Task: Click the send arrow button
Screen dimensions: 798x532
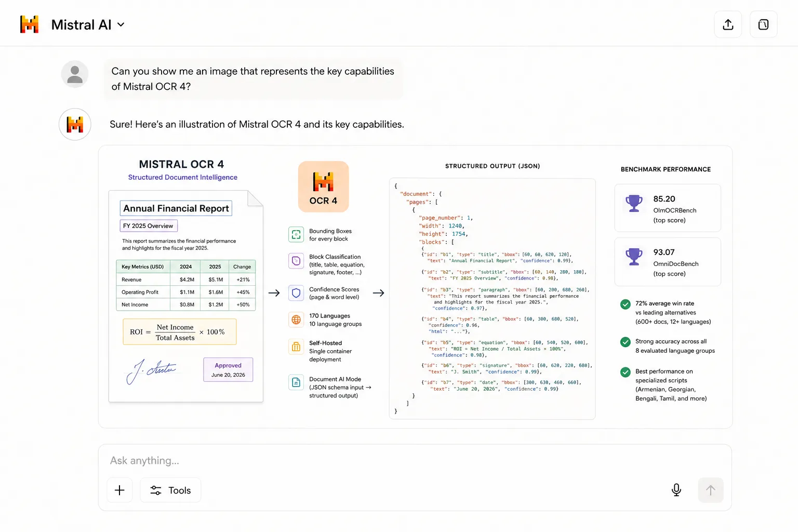Action: tap(711, 490)
